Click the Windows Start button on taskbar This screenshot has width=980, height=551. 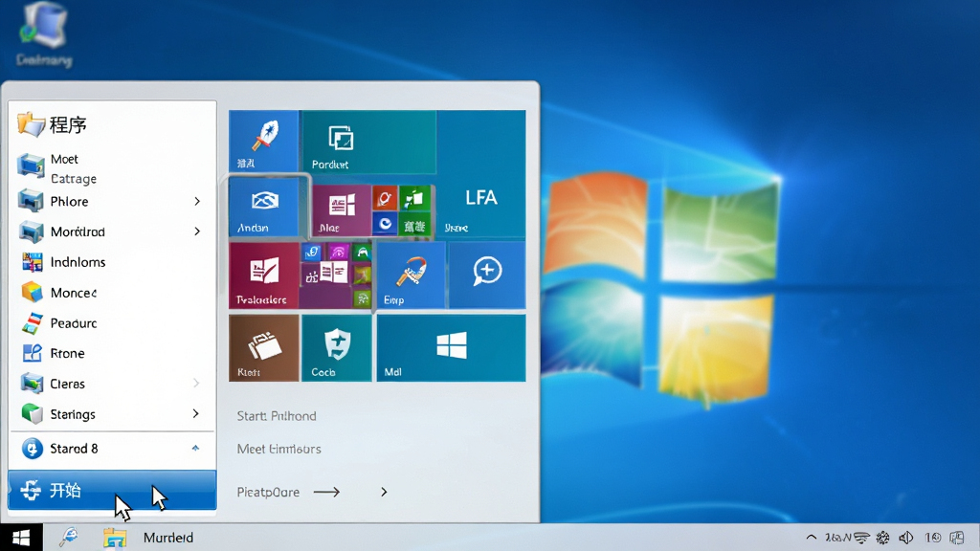pos(21,538)
